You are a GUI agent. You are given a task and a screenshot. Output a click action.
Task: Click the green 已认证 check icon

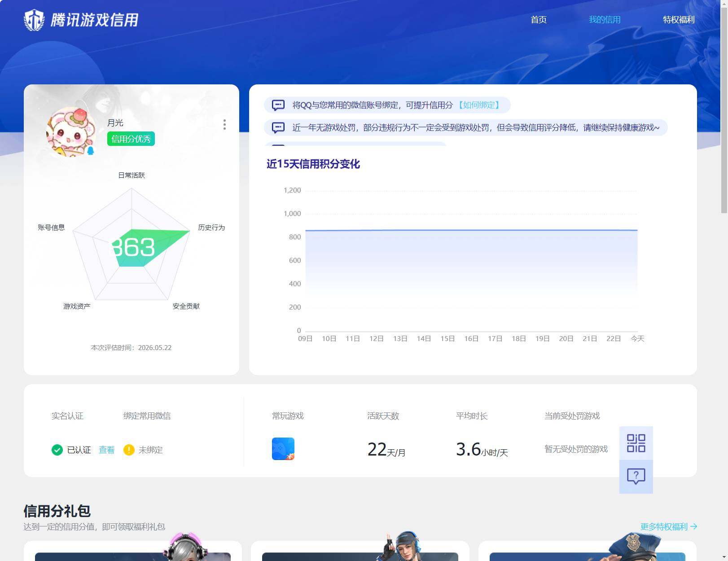pos(57,450)
